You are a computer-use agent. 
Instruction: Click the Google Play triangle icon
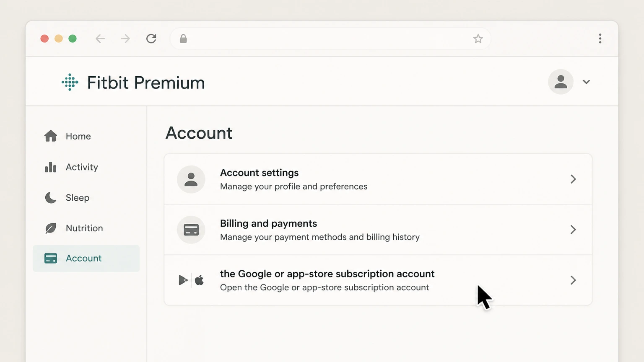pos(183,280)
